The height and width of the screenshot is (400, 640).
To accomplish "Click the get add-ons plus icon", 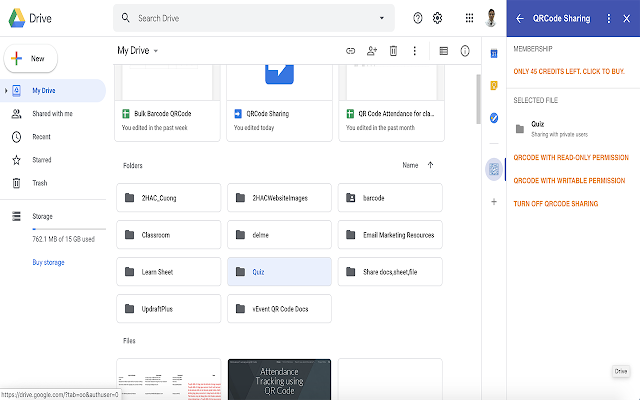I will [x=494, y=202].
